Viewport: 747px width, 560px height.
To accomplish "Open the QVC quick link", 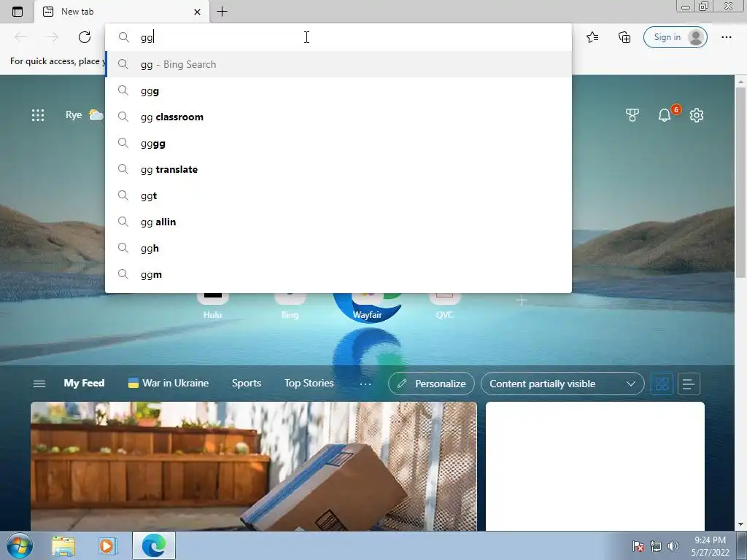I will point(444,306).
